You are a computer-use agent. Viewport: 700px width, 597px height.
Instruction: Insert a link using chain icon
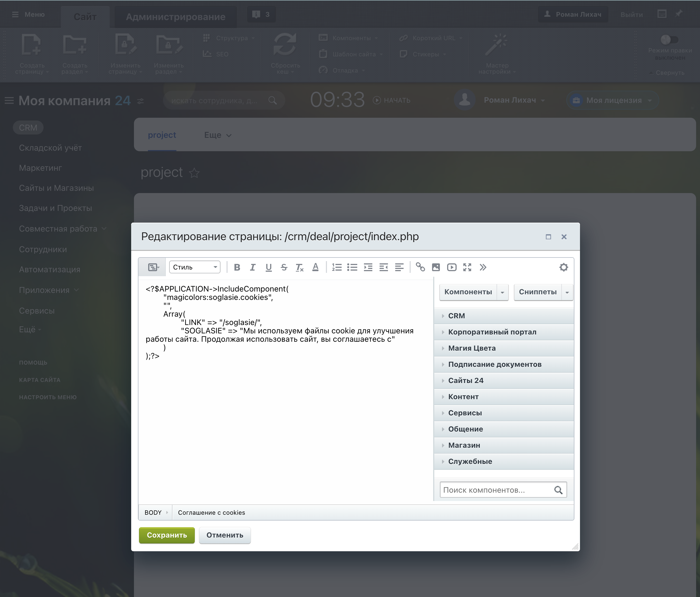click(420, 268)
